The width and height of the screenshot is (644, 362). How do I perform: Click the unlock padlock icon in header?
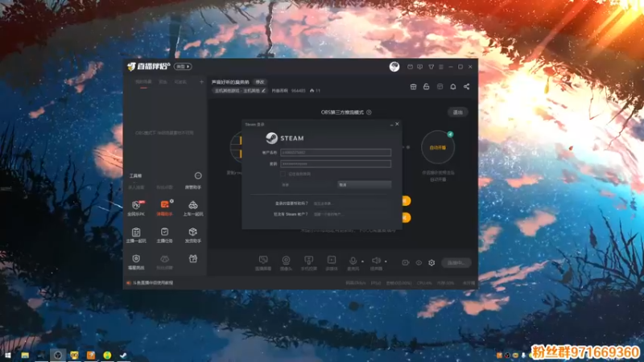click(427, 87)
